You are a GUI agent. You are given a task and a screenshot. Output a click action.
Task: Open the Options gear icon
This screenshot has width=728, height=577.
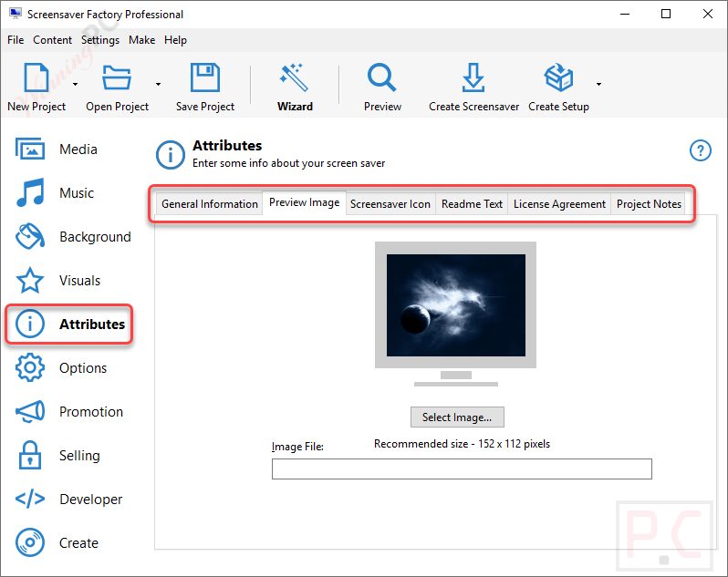point(30,367)
